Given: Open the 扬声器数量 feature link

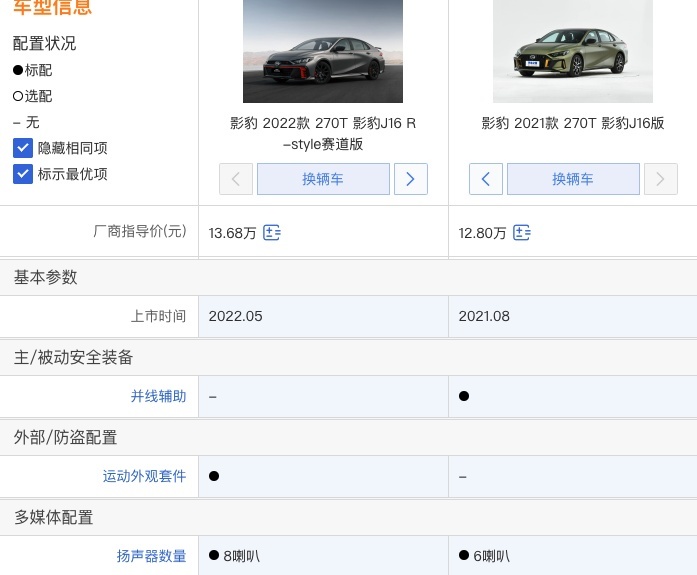Looking at the screenshot, I should [x=152, y=556].
